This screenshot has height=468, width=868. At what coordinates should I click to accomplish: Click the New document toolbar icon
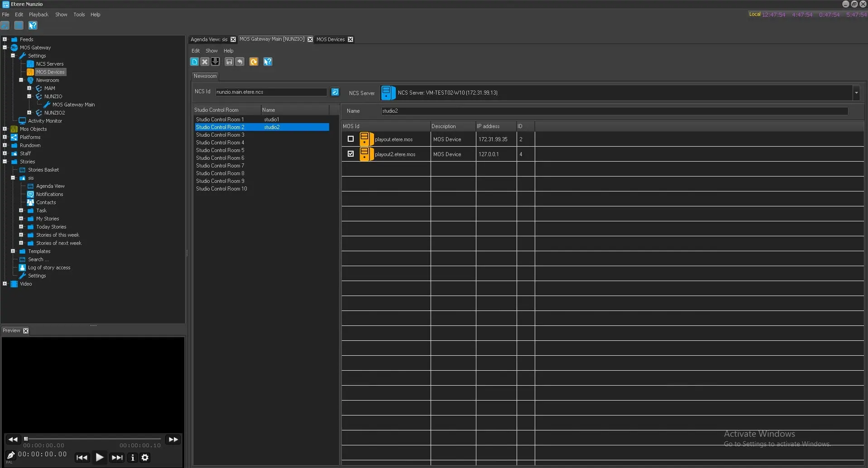pyautogui.click(x=194, y=62)
